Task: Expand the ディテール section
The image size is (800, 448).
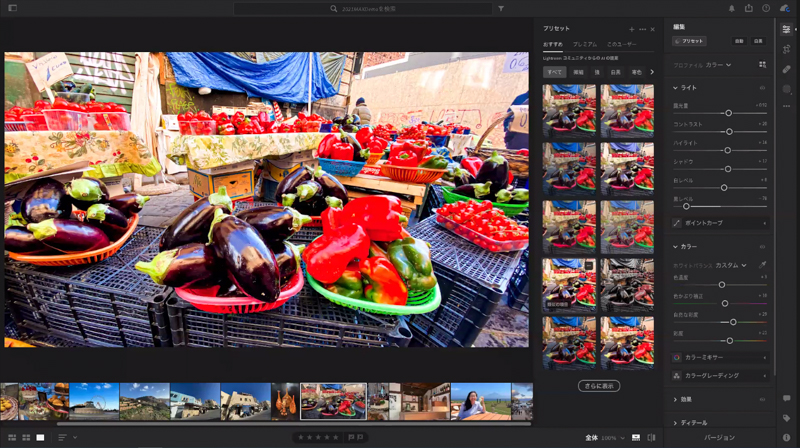Action: click(675, 423)
